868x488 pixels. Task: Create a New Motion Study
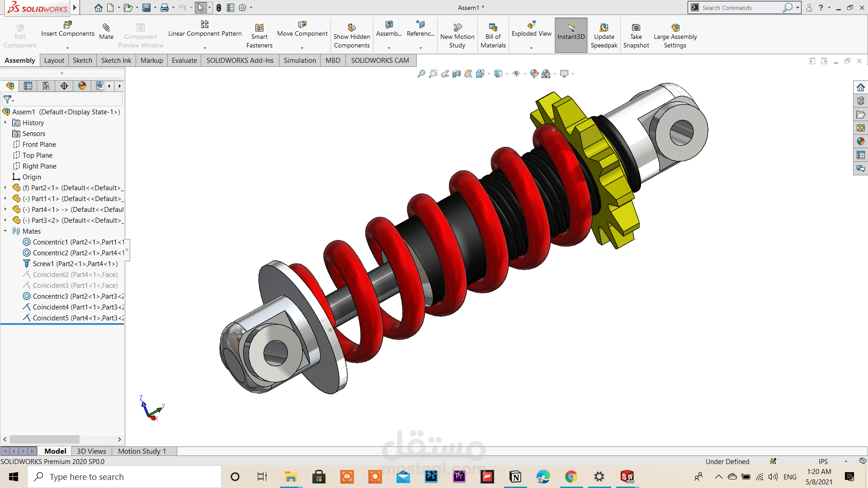457,35
